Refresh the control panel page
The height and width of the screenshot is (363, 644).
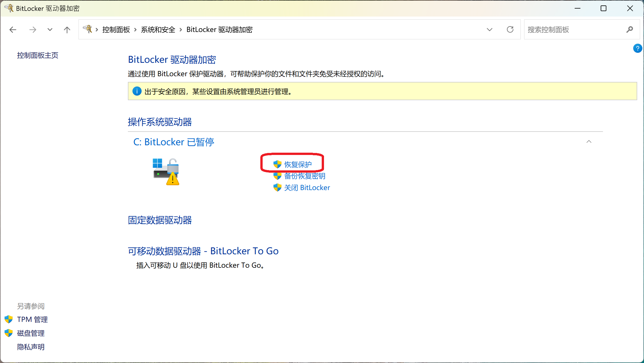tap(510, 29)
